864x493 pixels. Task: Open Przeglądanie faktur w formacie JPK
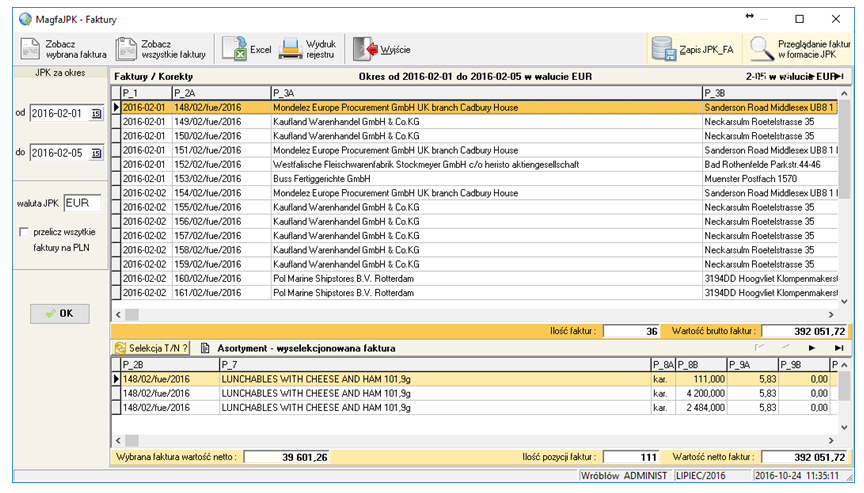800,49
